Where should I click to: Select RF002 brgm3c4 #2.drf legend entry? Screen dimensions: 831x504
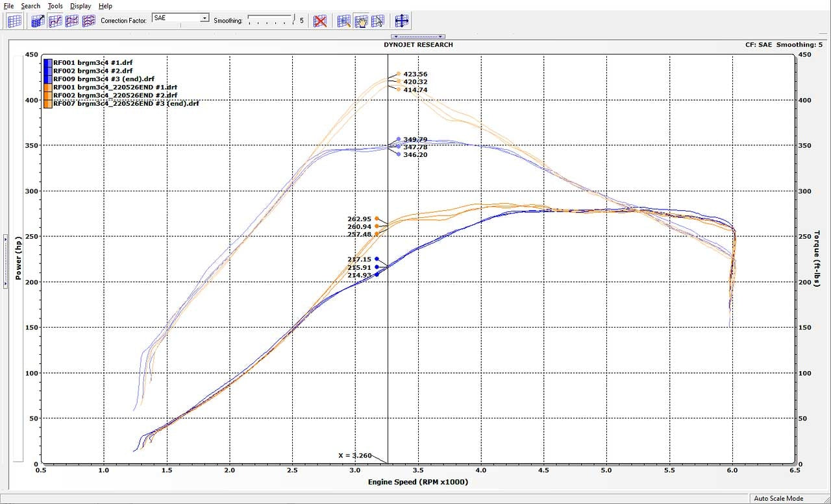click(92, 71)
